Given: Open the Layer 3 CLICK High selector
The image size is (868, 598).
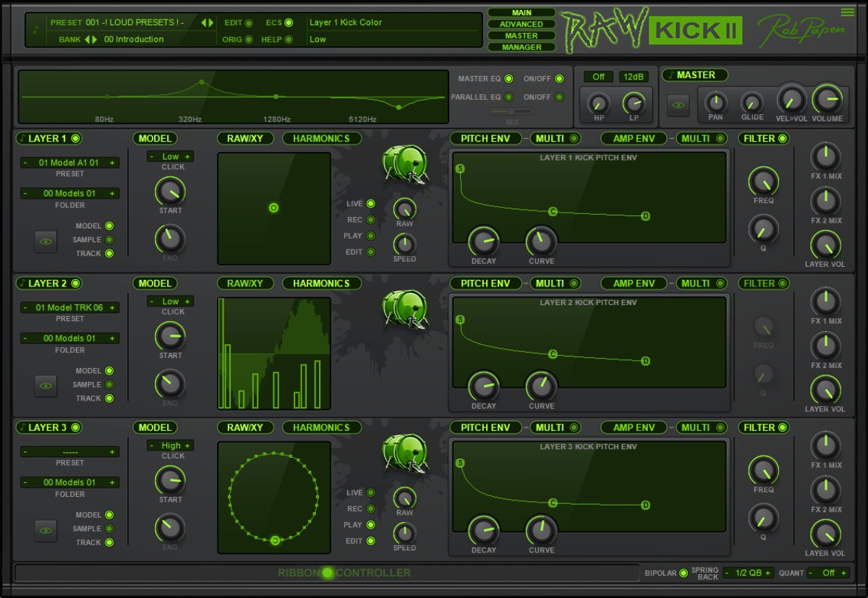Looking at the screenshot, I should 170,445.
